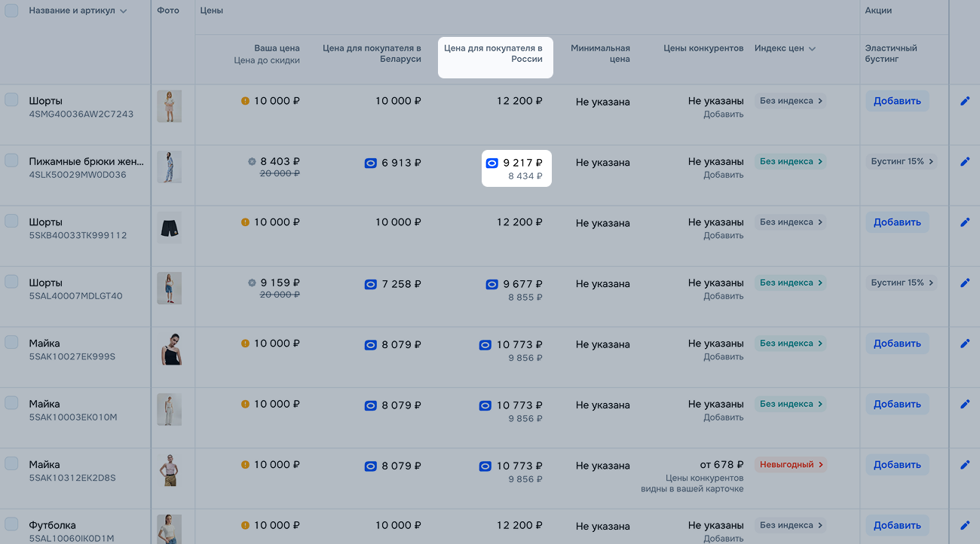This screenshot has height=544, width=980.
Task: Open Бустинг 15% for Шорты 5SAL40007MDLGT40
Action: (x=902, y=283)
